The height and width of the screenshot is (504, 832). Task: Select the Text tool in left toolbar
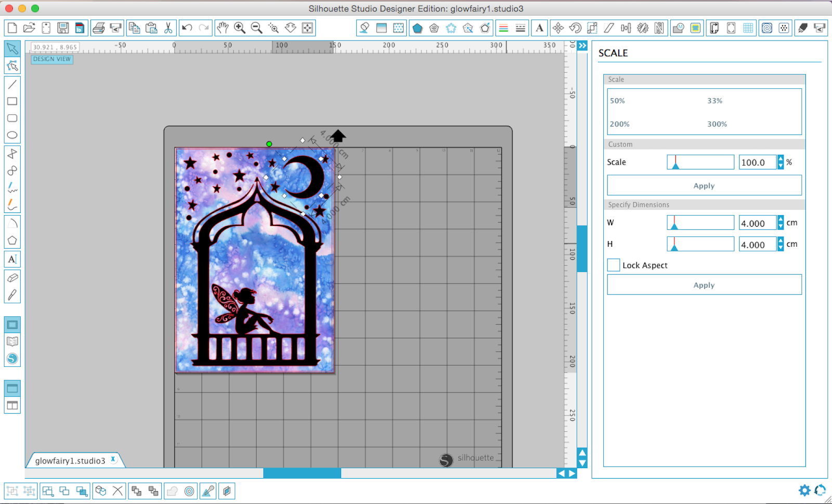pos(12,259)
